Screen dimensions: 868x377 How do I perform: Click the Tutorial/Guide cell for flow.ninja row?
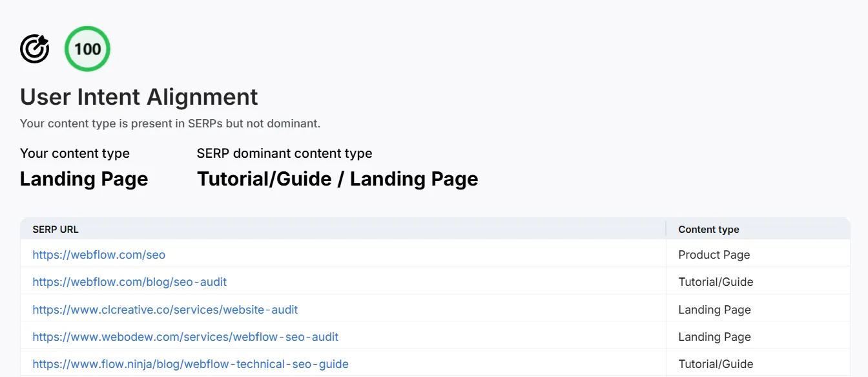(716, 363)
